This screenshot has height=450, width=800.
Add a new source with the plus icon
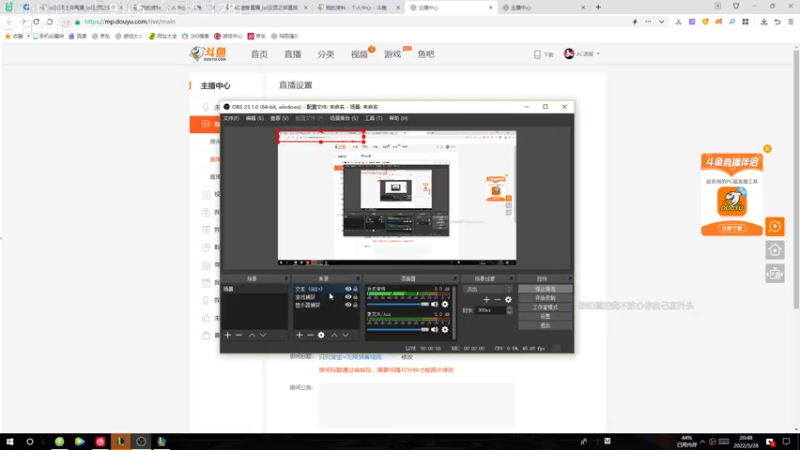pyautogui.click(x=299, y=335)
